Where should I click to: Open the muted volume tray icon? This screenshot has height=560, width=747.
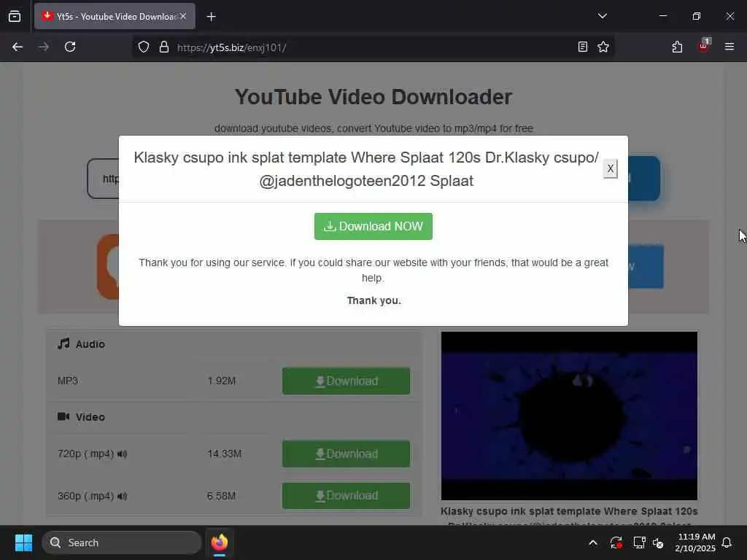[x=659, y=542]
